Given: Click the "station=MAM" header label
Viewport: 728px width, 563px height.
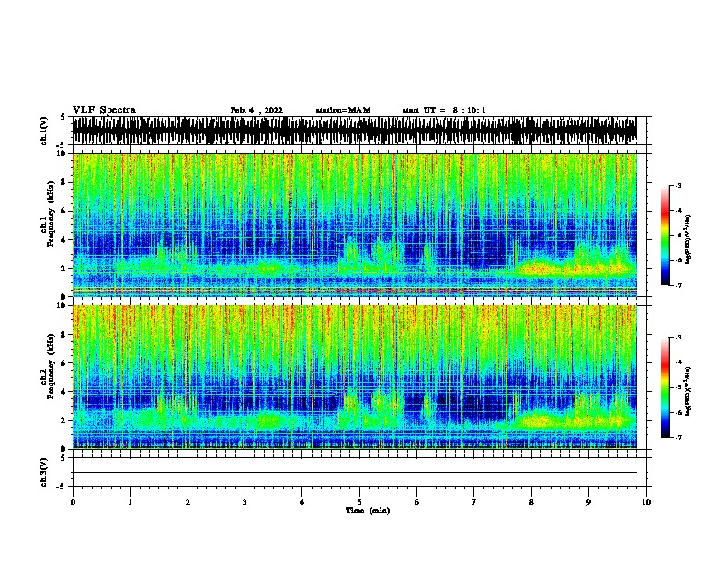Looking at the screenshot, I should coord(343,110).
